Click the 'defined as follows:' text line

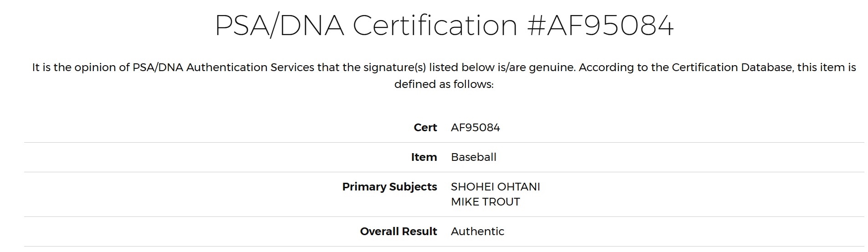444,84
